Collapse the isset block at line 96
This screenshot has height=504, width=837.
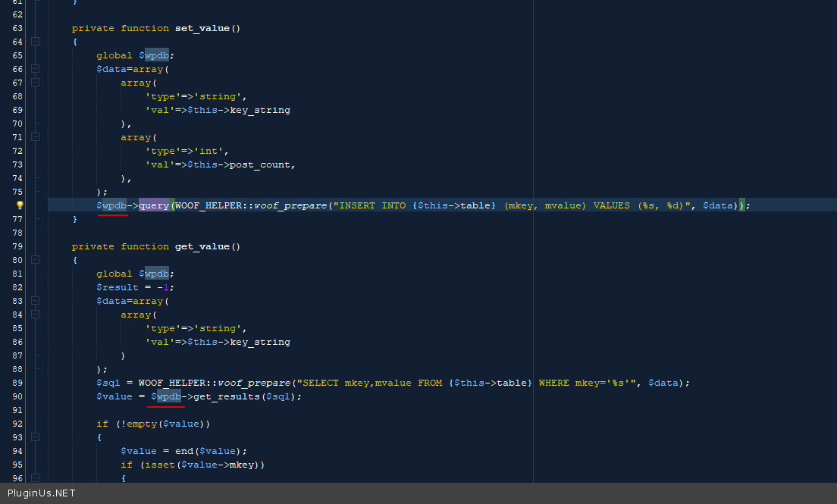click(x=35, y=478)
